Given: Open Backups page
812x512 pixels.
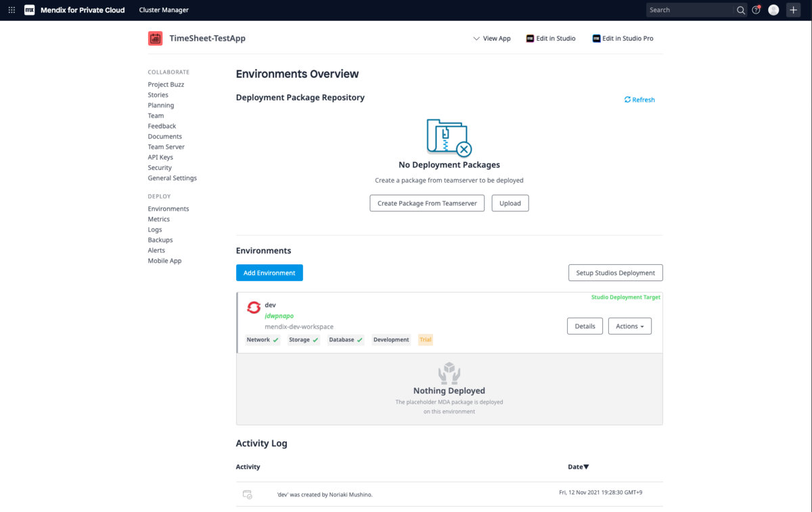Looking at the screenshot, I should click(160, 240).
